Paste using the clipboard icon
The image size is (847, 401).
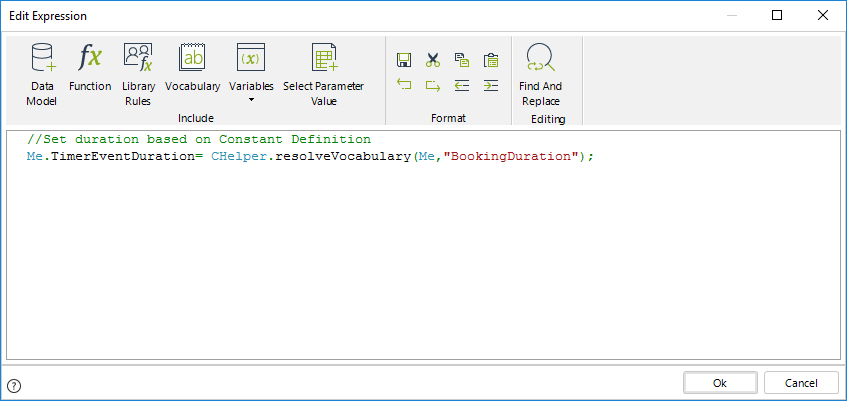491,60
